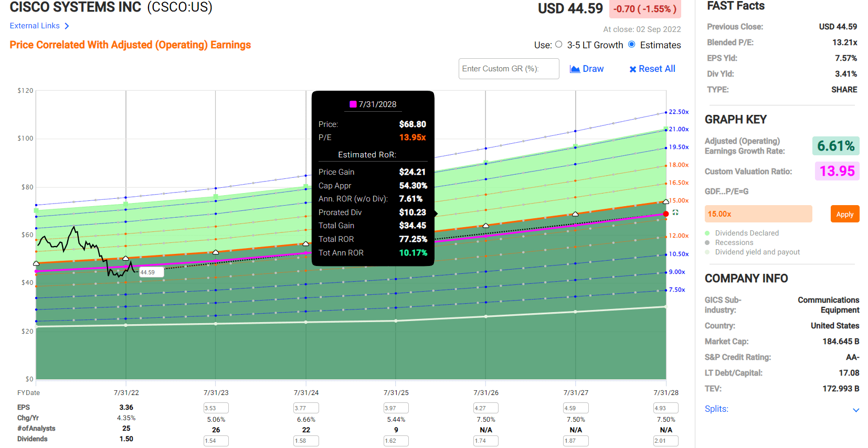Screen dimensions: 868x448
Task: Click the magenta 13.95 valuation swatch
Action: pos(837,171)
